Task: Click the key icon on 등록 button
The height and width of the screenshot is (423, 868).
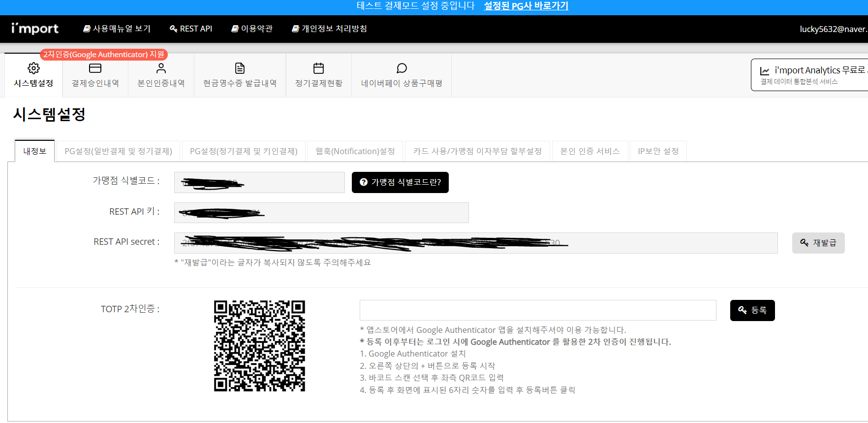Action: (x=743, y=310)
